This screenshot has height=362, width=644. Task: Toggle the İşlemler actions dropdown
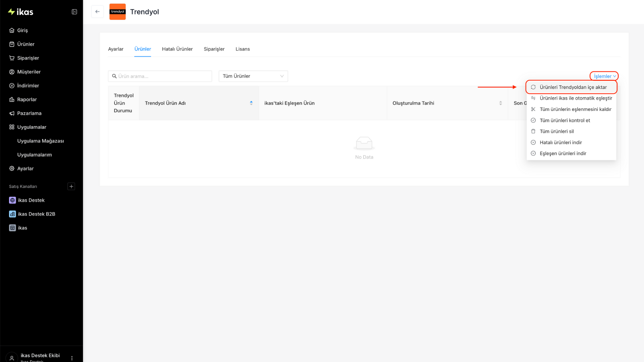(604, 76)
